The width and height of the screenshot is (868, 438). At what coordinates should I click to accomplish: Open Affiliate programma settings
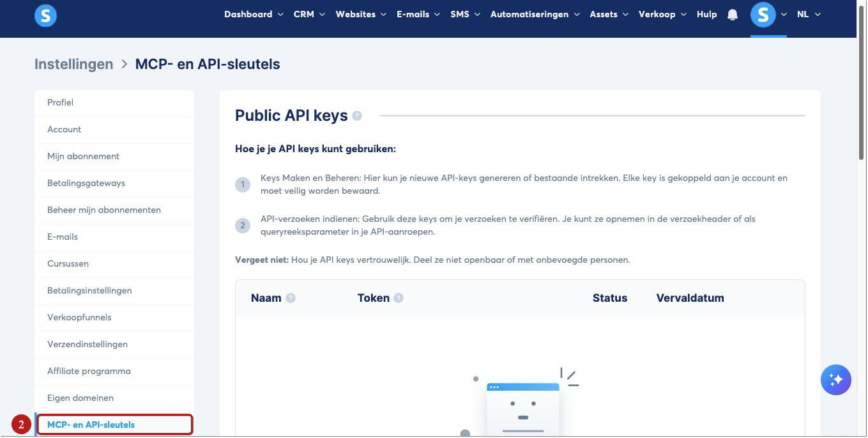pos(114,371)
